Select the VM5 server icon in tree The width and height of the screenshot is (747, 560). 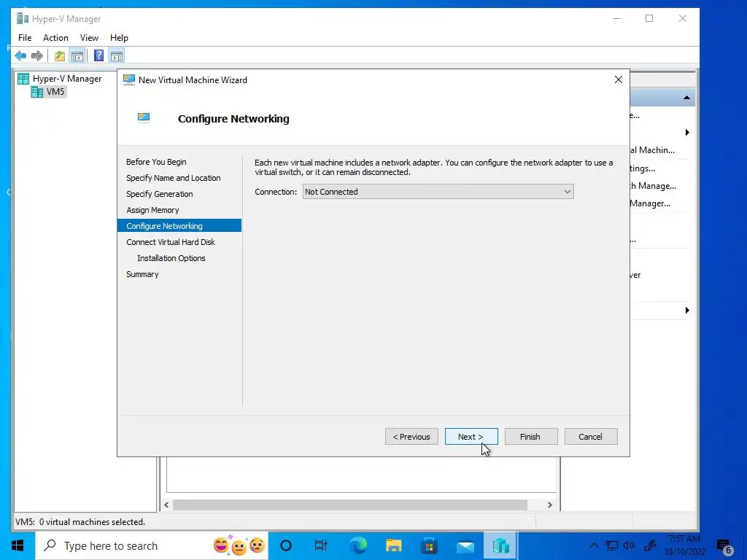point(37,92)
